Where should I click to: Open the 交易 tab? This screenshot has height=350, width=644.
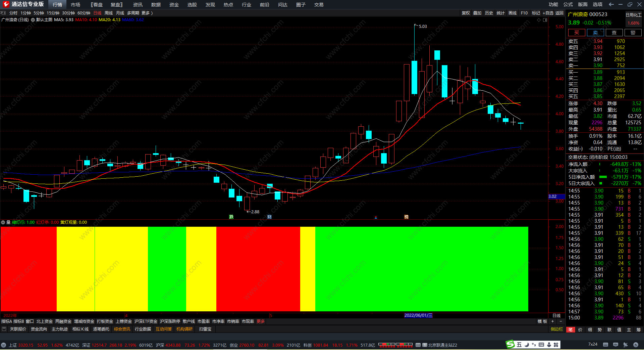[x=319, y=5]
